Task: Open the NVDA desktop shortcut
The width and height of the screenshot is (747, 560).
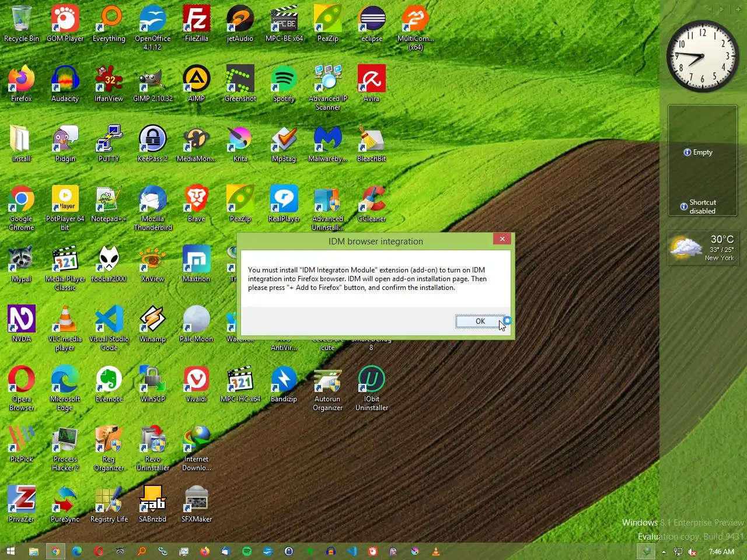Action: [22, 324]
